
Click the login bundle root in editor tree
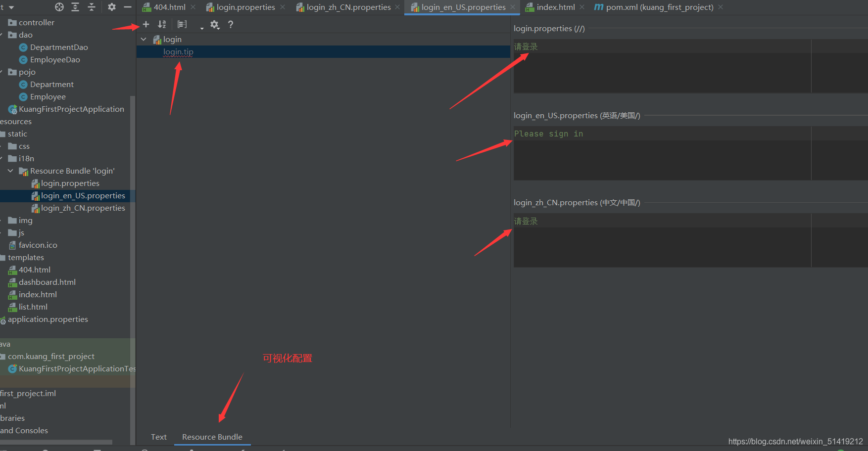pos(172,39)
